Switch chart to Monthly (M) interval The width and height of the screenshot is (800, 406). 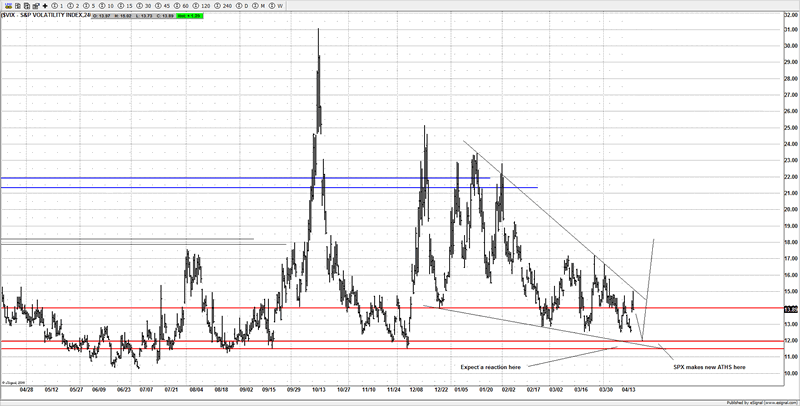260,6
